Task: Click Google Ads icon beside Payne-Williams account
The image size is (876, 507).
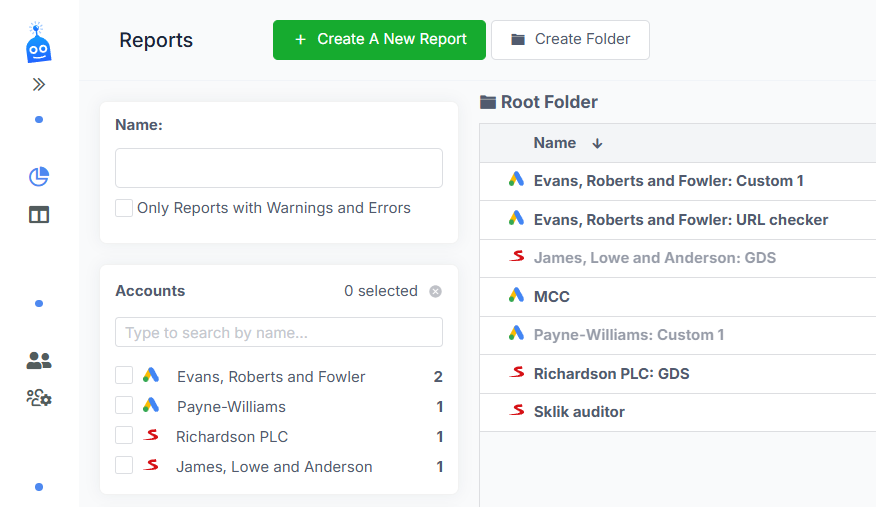Action: tap(151, 405)
